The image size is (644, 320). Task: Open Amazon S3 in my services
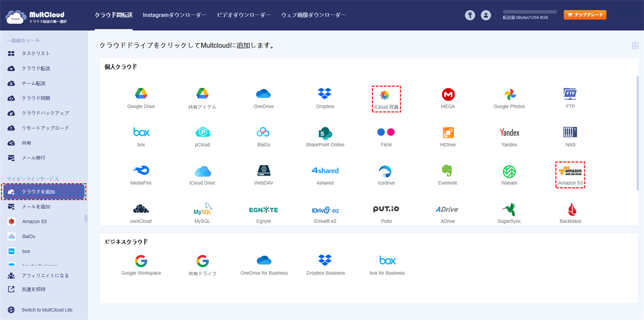[x=34, y=221]
